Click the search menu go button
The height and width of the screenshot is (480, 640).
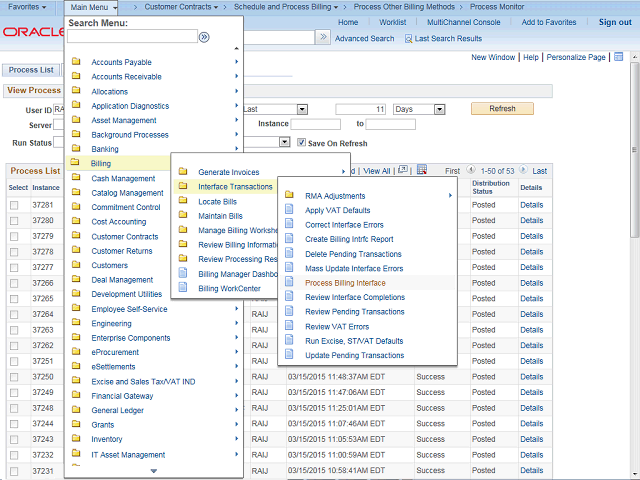(x=204, y=37)
